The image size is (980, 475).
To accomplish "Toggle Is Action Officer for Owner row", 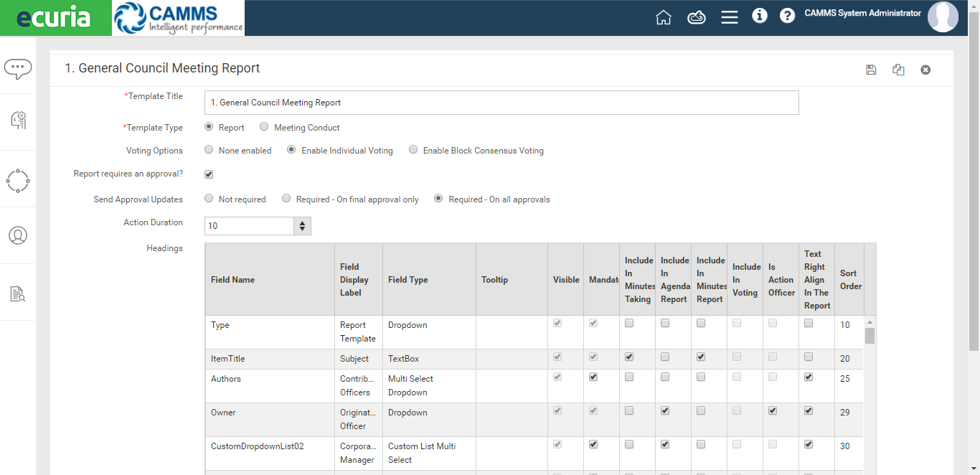I will click(x=773, y=410).
